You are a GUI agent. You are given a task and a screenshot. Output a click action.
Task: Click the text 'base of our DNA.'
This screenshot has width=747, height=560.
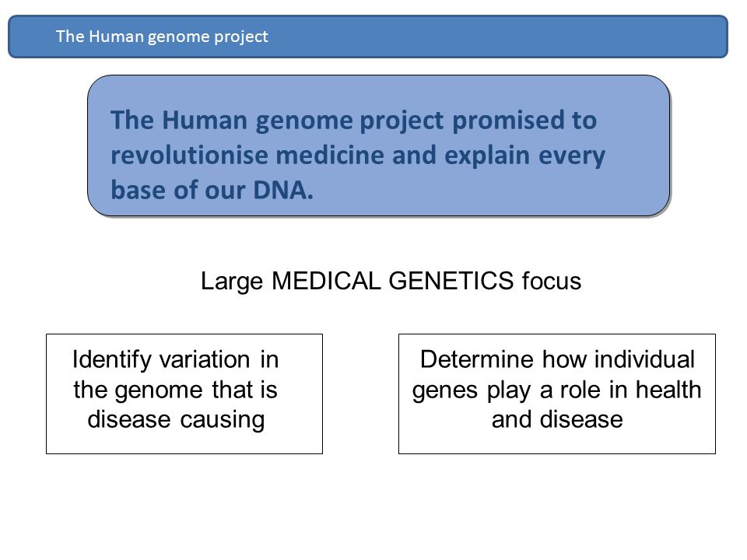point(212,190)
